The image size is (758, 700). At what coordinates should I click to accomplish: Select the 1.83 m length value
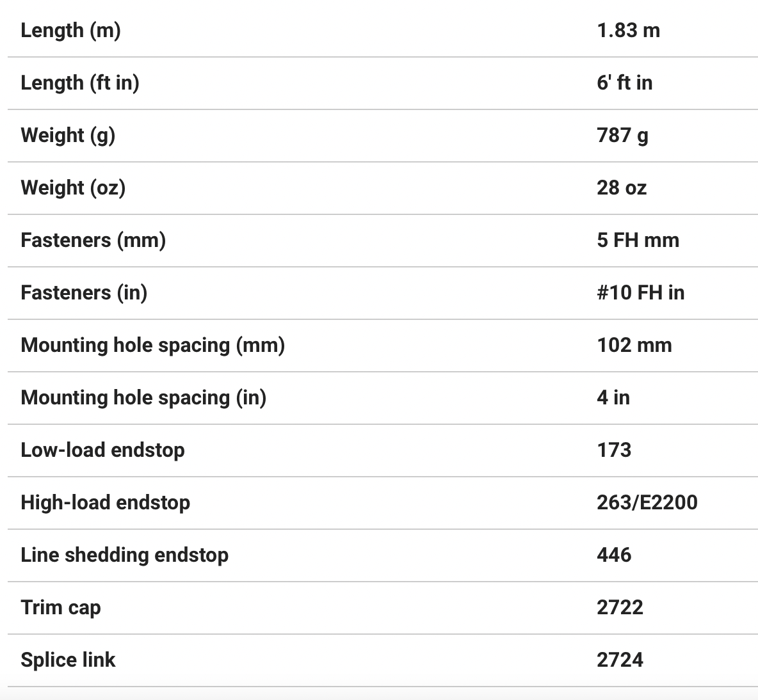(x=628, y=30)
